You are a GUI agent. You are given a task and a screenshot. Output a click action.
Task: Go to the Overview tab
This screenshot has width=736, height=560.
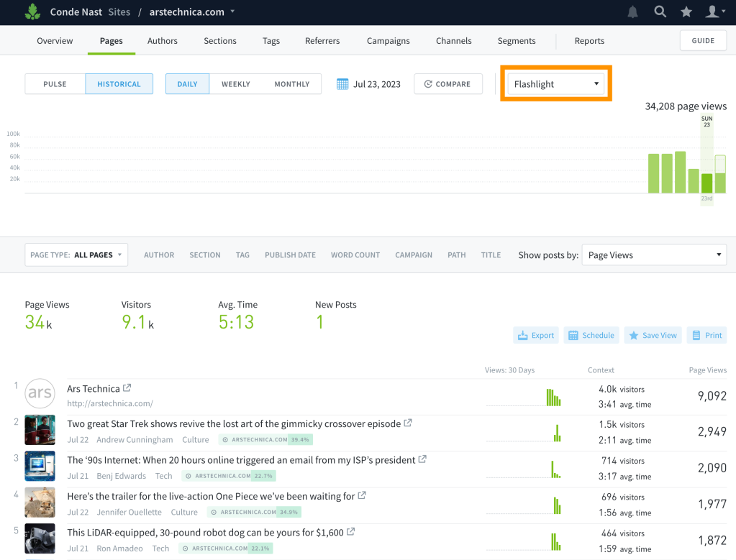pos(55,41)
